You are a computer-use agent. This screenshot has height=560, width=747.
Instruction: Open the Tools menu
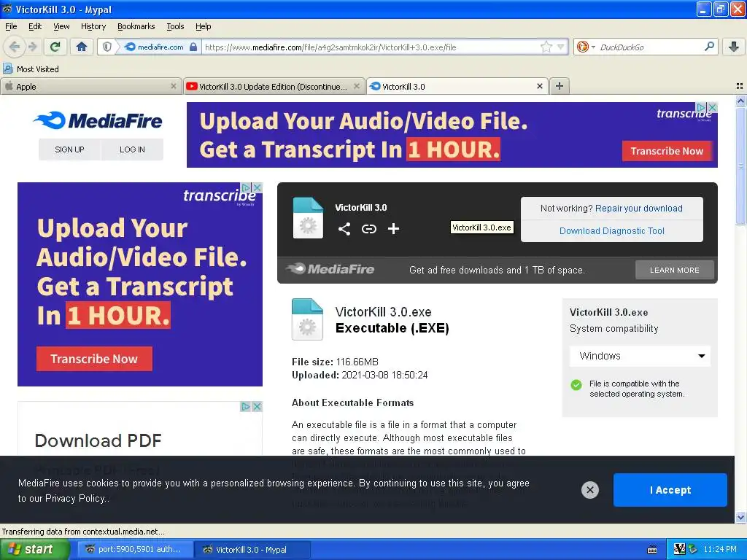click(x=175, y=27)
